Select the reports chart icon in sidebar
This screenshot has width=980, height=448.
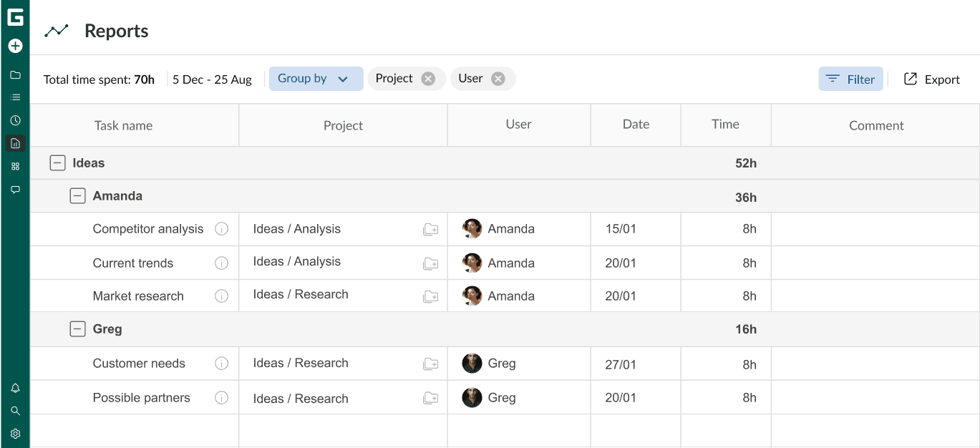[15, 143]
